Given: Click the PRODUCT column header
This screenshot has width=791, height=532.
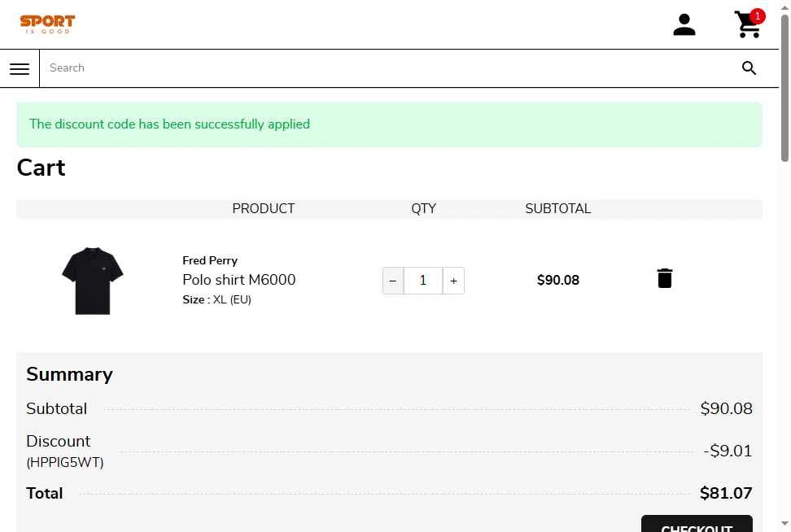Looking at the screenshot, I should click(264, 209).
